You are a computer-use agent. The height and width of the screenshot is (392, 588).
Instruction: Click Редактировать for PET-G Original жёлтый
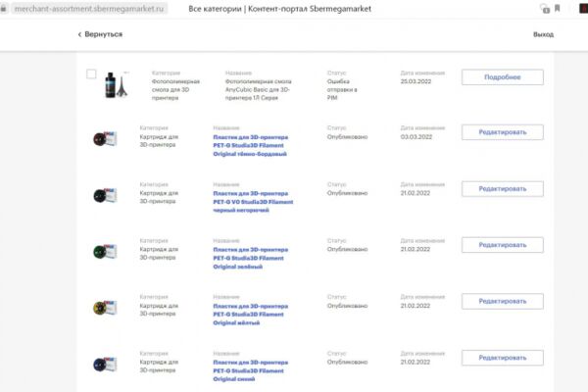tap(503, 301)
